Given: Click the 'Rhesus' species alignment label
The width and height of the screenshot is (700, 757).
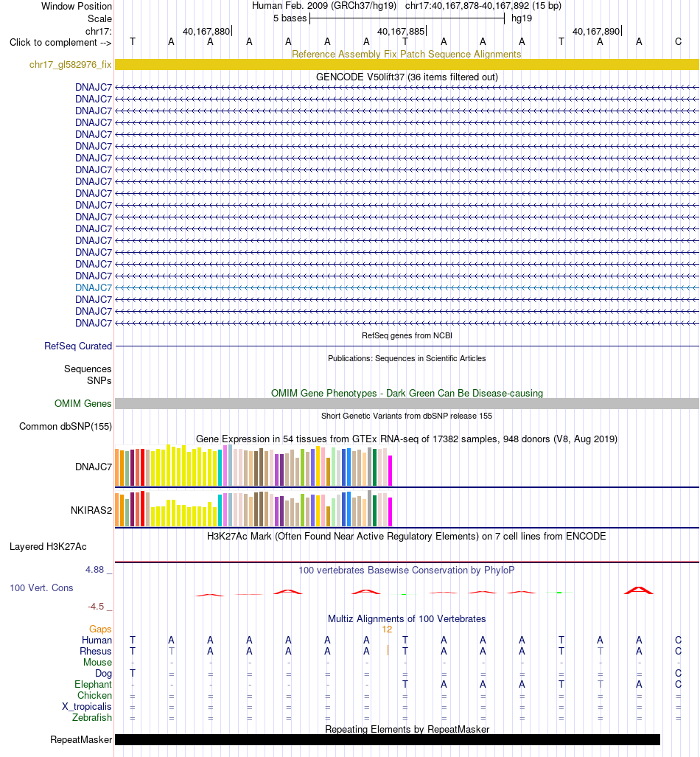Looking at the screenshot, I should click(96, 652).
